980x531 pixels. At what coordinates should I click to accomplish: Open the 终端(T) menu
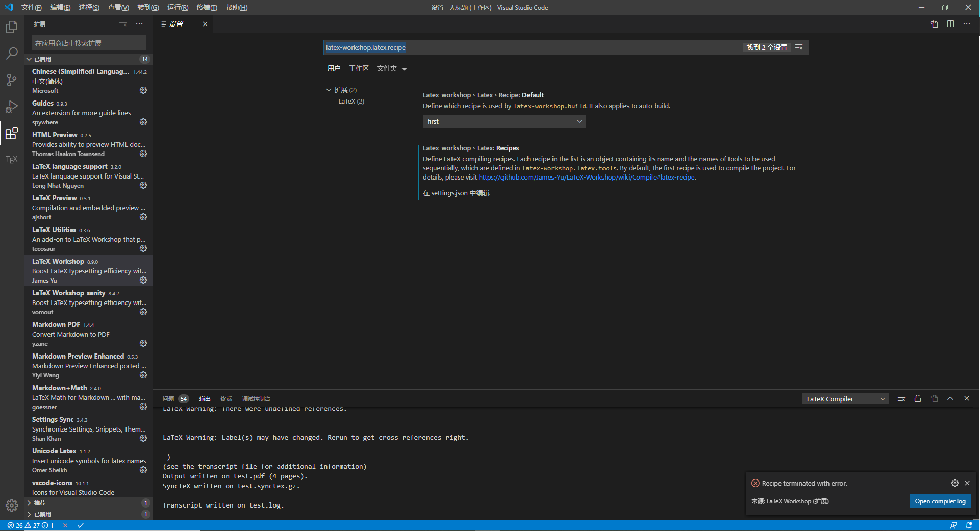[x=207, y=7]
